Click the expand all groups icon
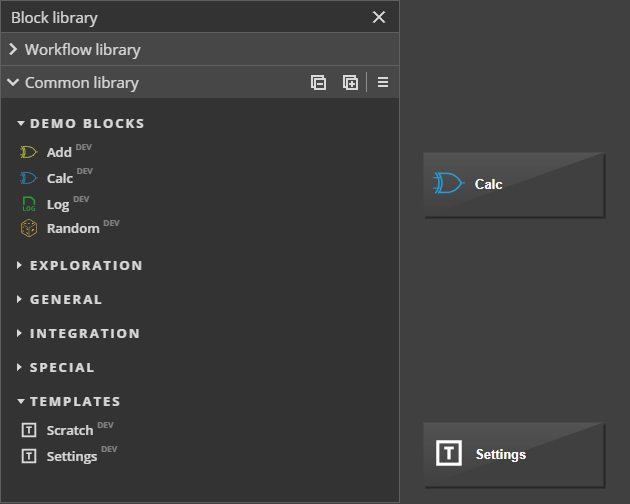Screen dimensions: 630x504 (x=350, y=83)
